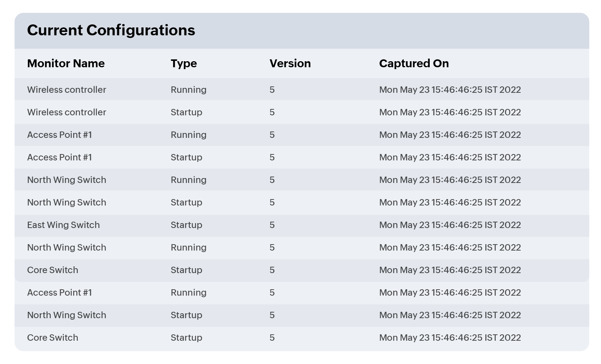Click version "5" of Wireless controller Startup row
The height and width of the screenshot is (364, 601).
tap(272, 112)
